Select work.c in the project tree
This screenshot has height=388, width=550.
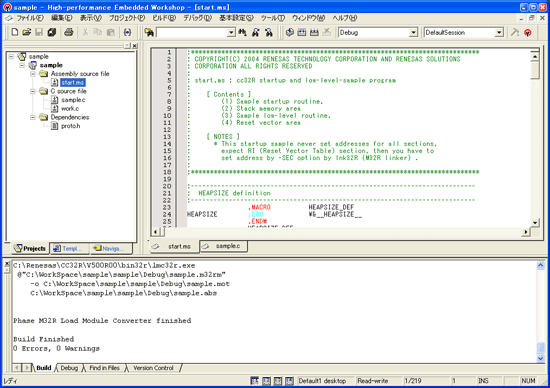click(x=70, y=109)
